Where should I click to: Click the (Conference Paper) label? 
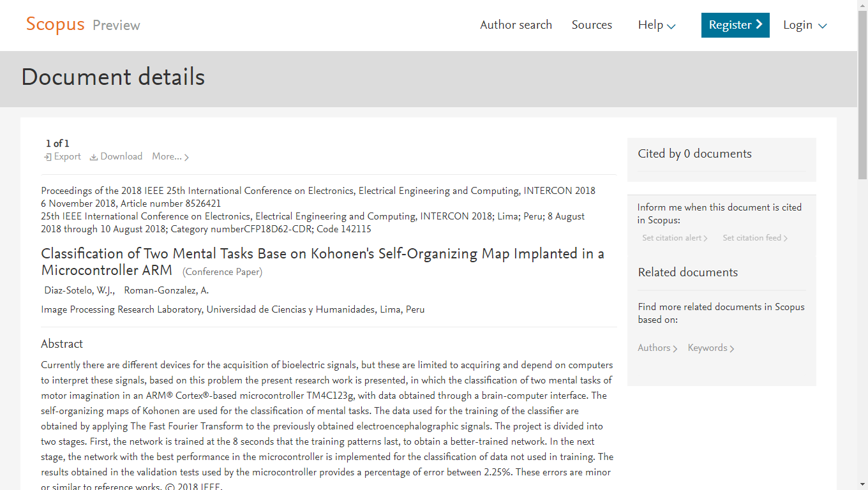pyautogui.click(x=222, y=272)
